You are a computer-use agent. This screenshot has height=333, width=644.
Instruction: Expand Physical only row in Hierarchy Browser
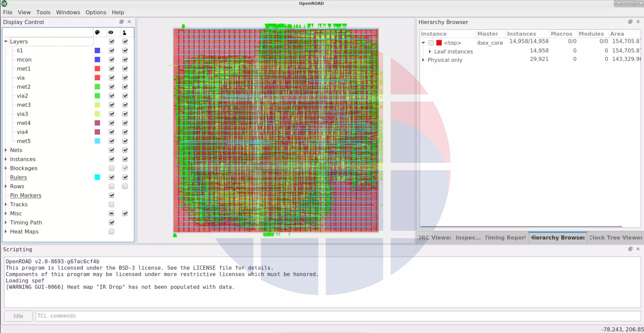(x=423, y=60)
